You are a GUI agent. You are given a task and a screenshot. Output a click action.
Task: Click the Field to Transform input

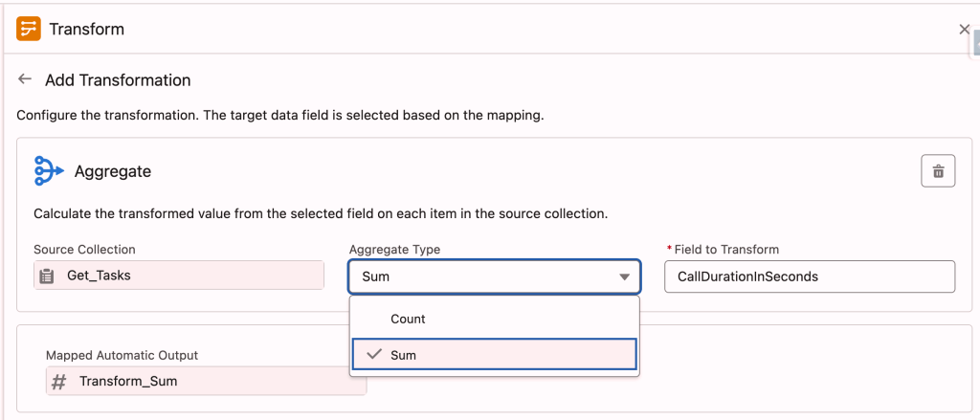click(810, 276)
